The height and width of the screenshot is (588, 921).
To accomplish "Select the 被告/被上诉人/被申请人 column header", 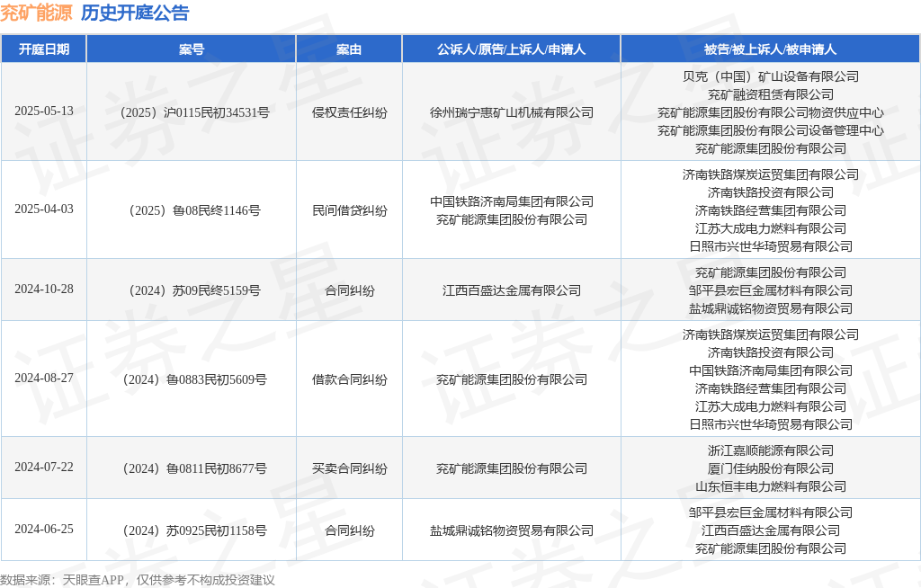I will click(770, 49).
